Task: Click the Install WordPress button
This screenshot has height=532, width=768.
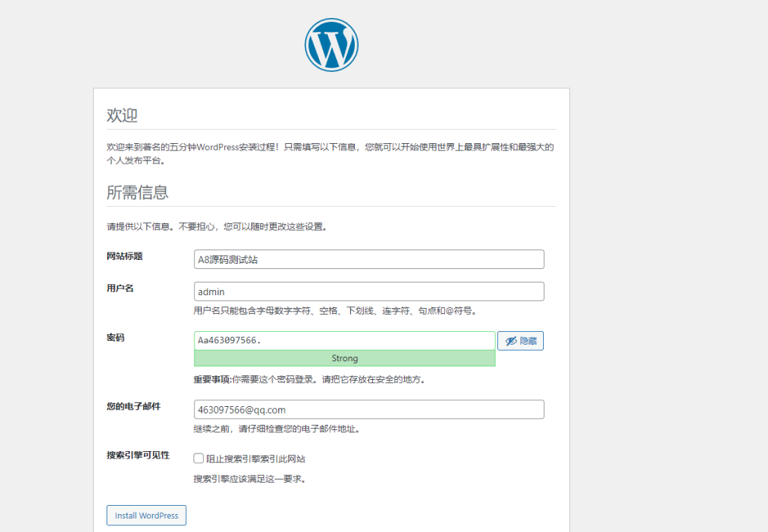Action: click(x=145, y=516)
